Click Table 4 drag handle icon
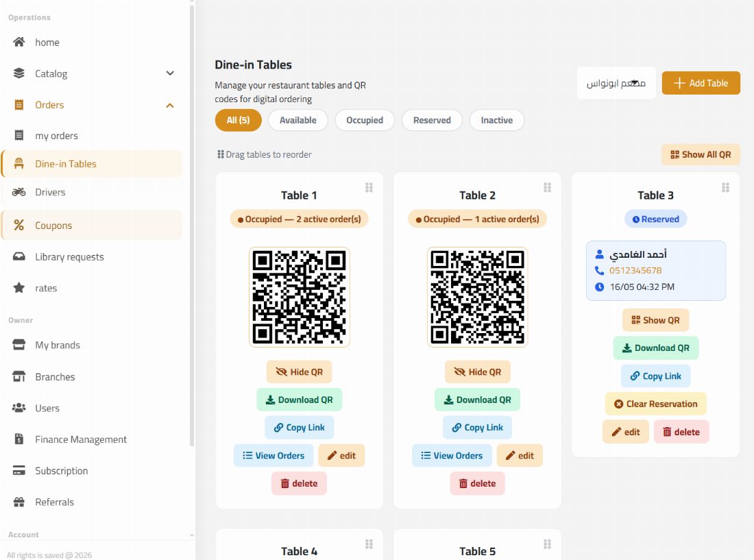 pyautogui.click(x=369, y=544)
